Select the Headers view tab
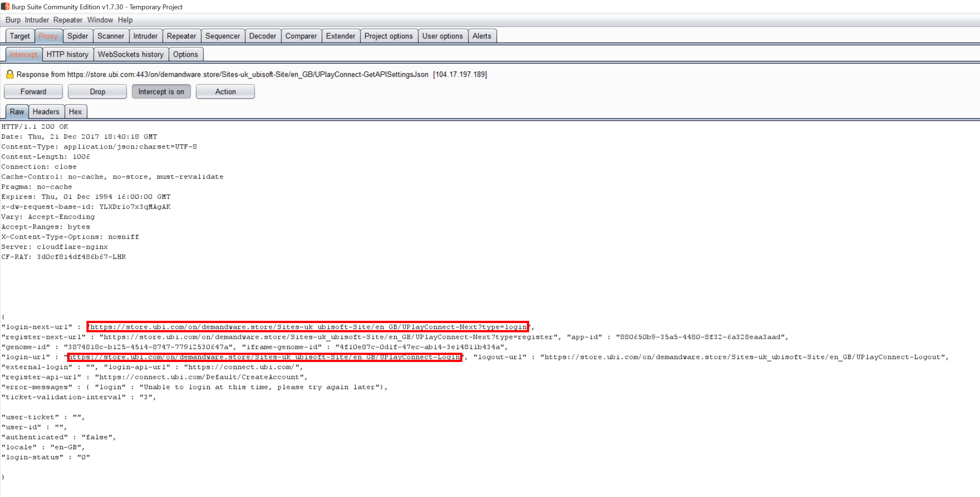 pos(46,112)
